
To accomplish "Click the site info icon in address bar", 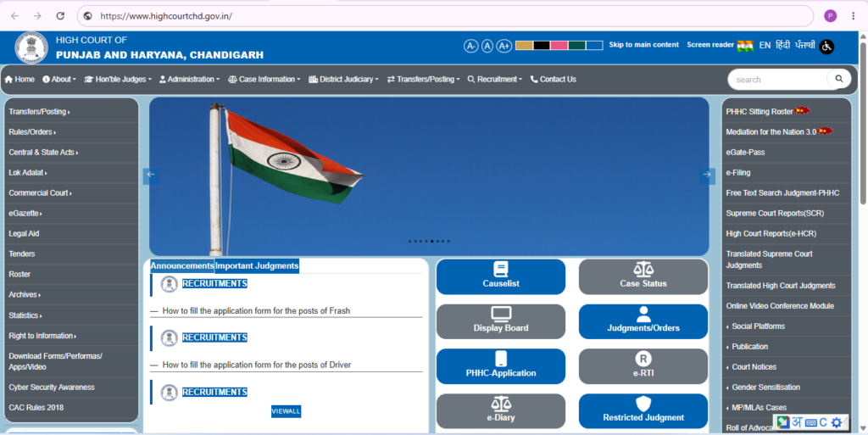I will click(87, 16).
